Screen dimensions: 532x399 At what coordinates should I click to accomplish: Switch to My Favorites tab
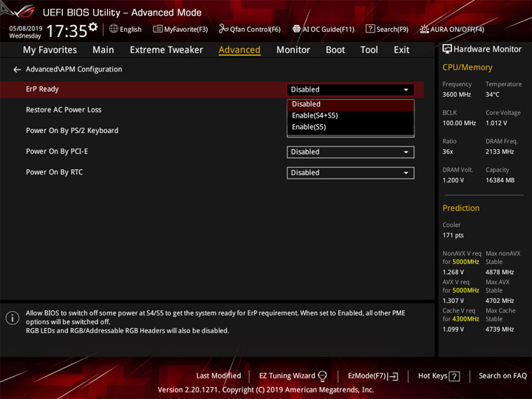coord(50,50)
